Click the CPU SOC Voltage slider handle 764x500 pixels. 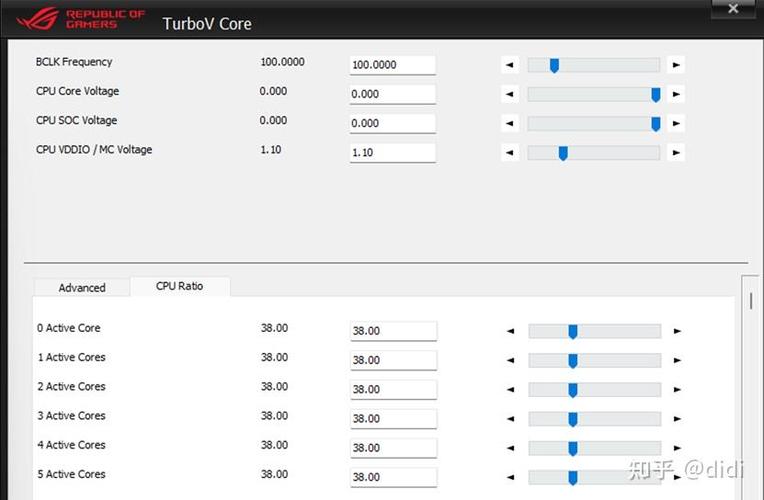pos(656,124)
